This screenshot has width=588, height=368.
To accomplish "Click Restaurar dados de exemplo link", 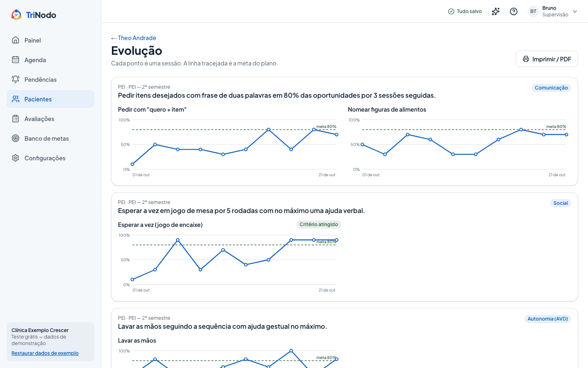I will [45, 353].
